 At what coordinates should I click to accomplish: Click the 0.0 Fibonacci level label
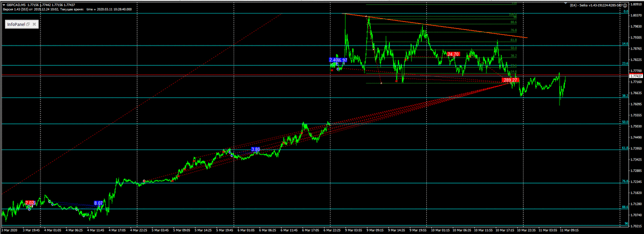click(626, 11)
